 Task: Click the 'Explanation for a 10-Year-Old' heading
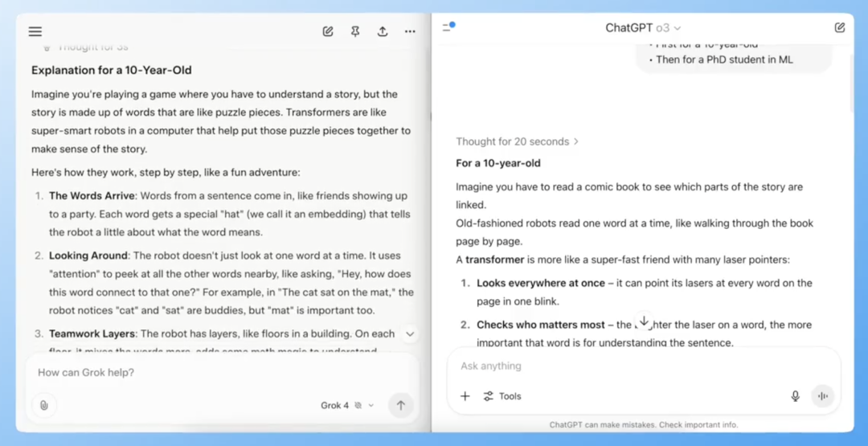pos(111,70)
